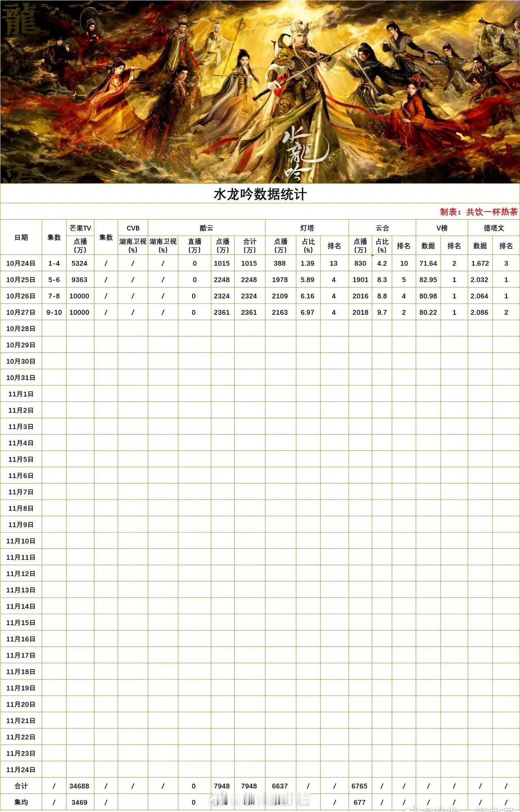Select the 德塔文 value 1.672
The width and height of the screenshot is (520, 812).
click(x=480, y=263)
